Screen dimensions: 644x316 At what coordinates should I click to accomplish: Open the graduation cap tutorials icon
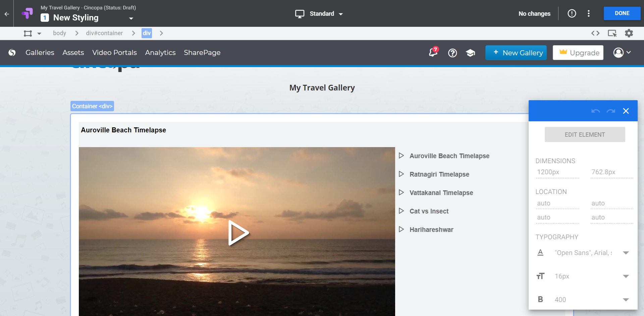pyautogui.click(x=471, y=53)
